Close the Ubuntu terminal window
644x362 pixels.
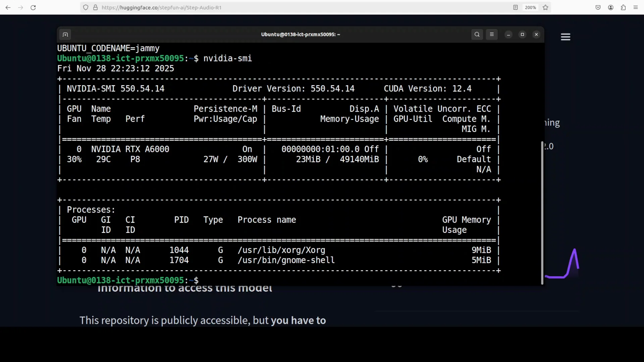pyautogui.click(x=536, y=35)
